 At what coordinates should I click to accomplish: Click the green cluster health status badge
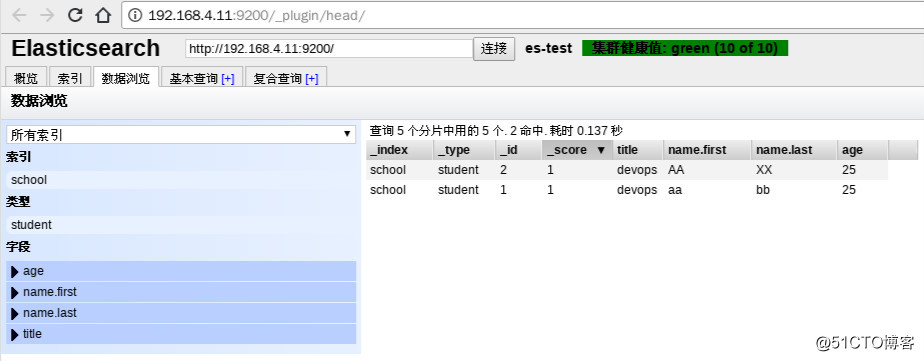(685, 48)
